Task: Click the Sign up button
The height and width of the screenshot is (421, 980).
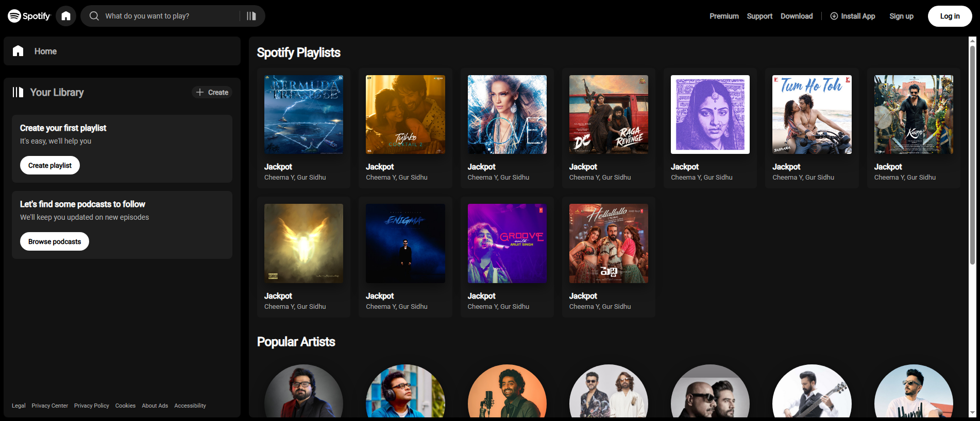Action: 901,16
